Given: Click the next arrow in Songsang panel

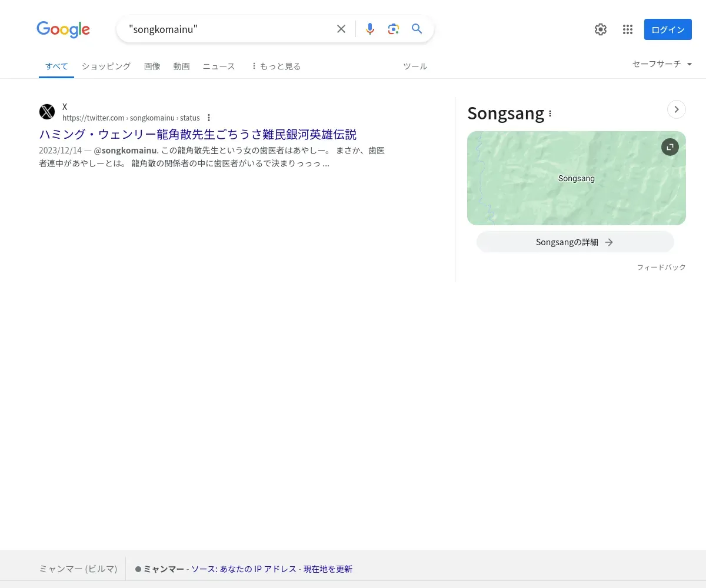Looking at the screenshot, I should [677, 109].
